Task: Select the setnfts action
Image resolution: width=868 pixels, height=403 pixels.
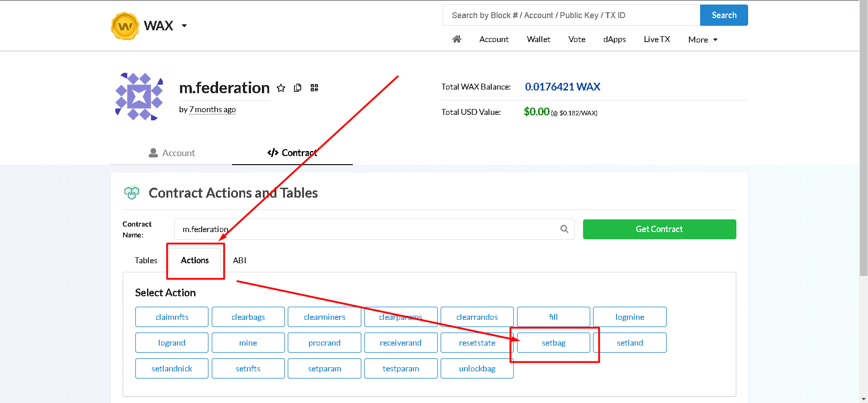Action: tap(248, 369)
